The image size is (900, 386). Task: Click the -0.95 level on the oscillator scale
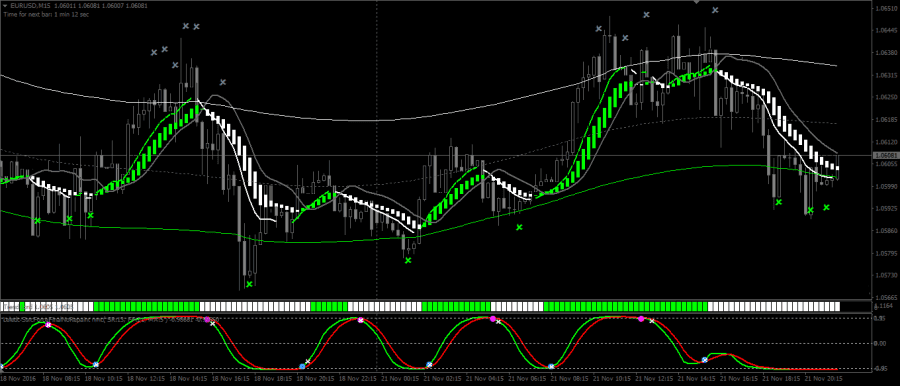(880, 368)
